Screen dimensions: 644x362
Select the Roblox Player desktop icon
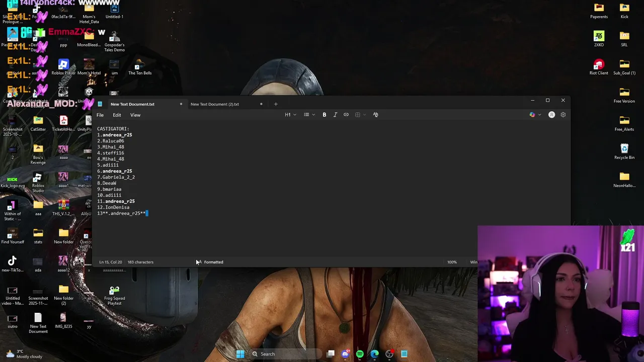pos(63,67)
